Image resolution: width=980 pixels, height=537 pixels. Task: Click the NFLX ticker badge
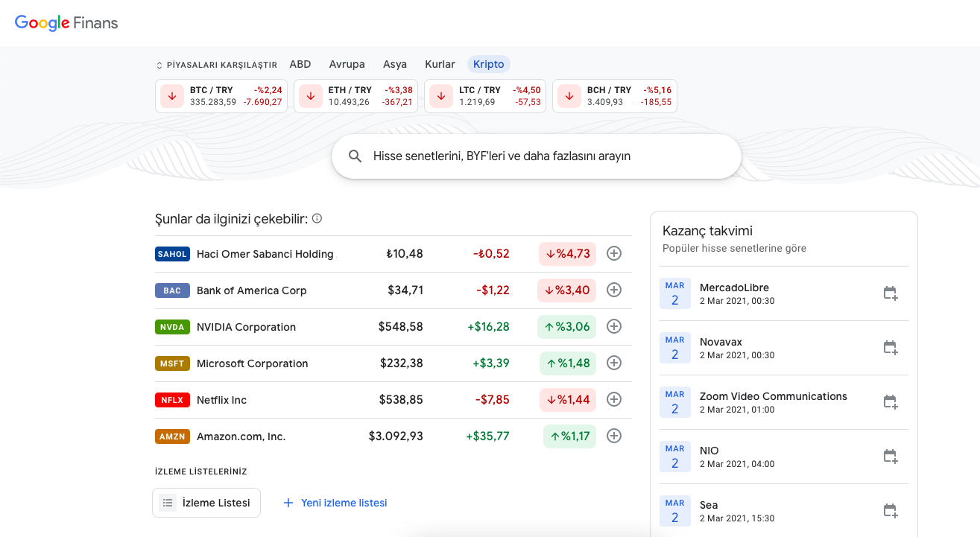point(172,400)
